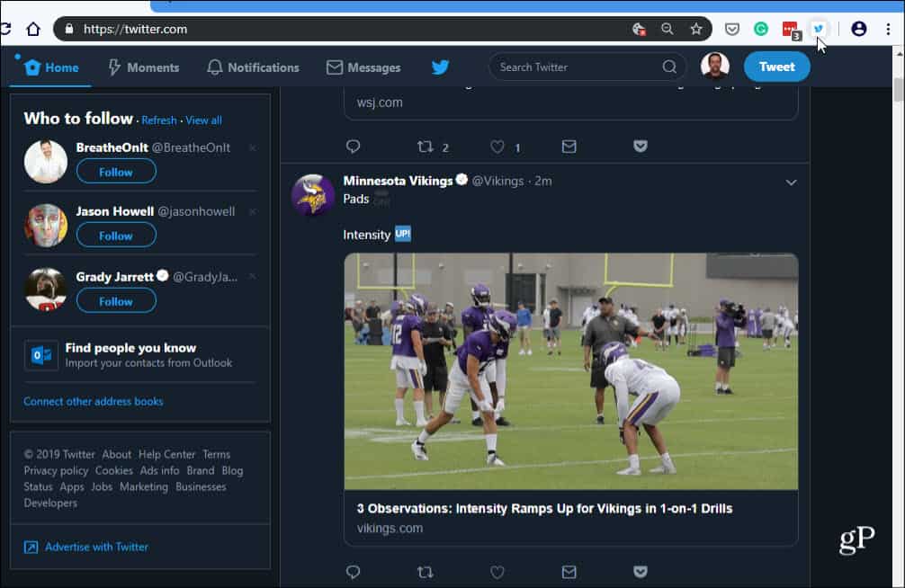The width and height of the screenshot is (905, 588).
Task: Open the Chrome three-dot menu
Action: (x=888, y=29)
